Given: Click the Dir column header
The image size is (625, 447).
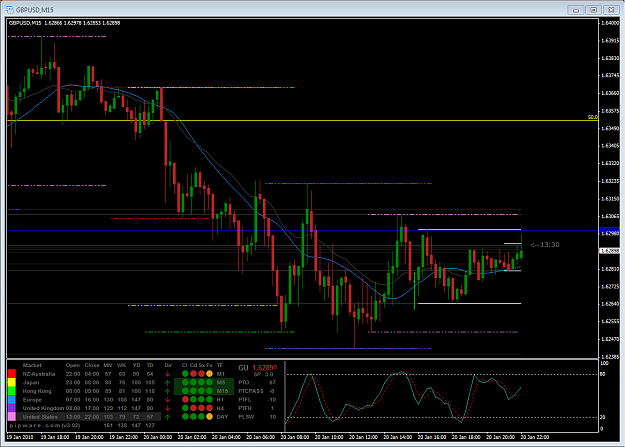Looking at the screenshot, I should pos(168,365).
